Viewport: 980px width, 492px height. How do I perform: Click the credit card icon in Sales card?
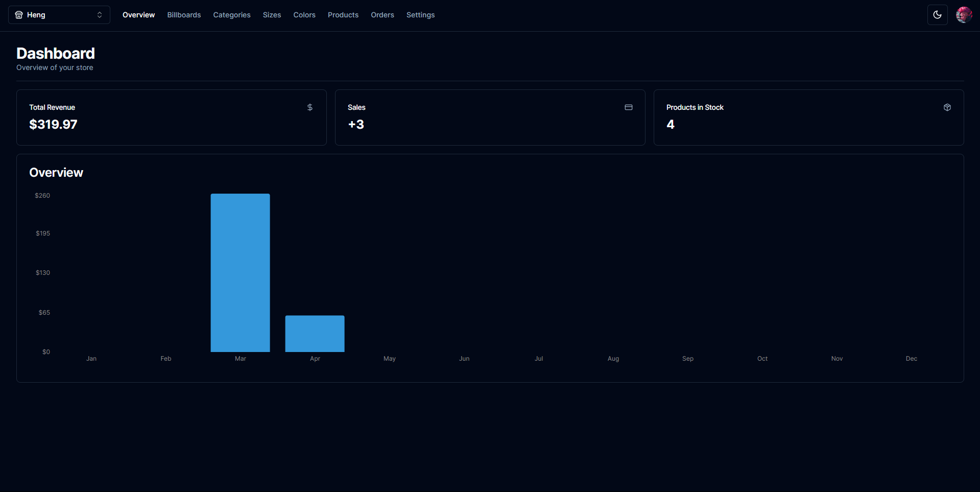[628, 107]
